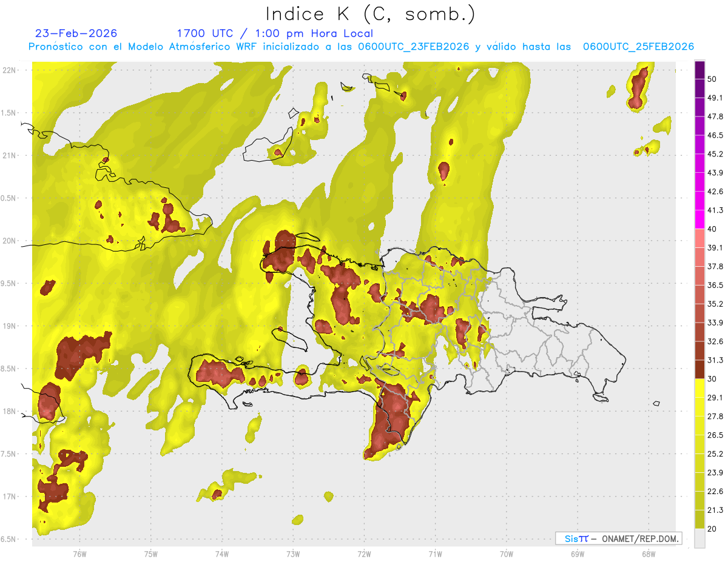Click the "21.3" color scale value

pos(715,510)
